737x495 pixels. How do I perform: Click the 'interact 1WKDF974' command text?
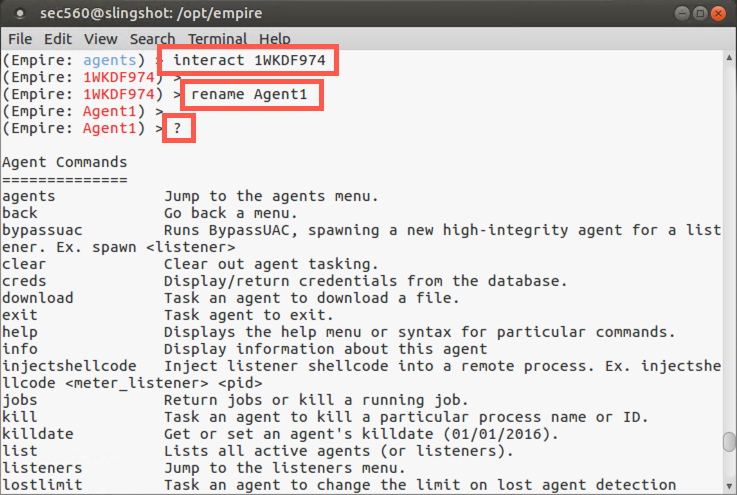click(x=250, y=60)
